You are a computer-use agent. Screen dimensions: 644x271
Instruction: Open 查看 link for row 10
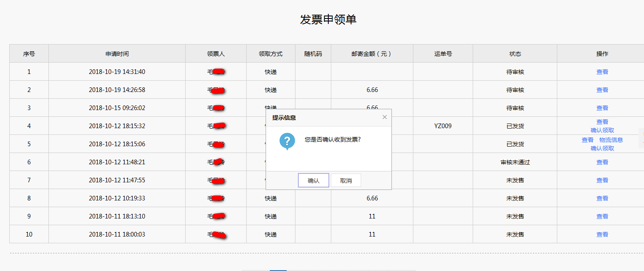pyautogui.click(x=602, y=234)
